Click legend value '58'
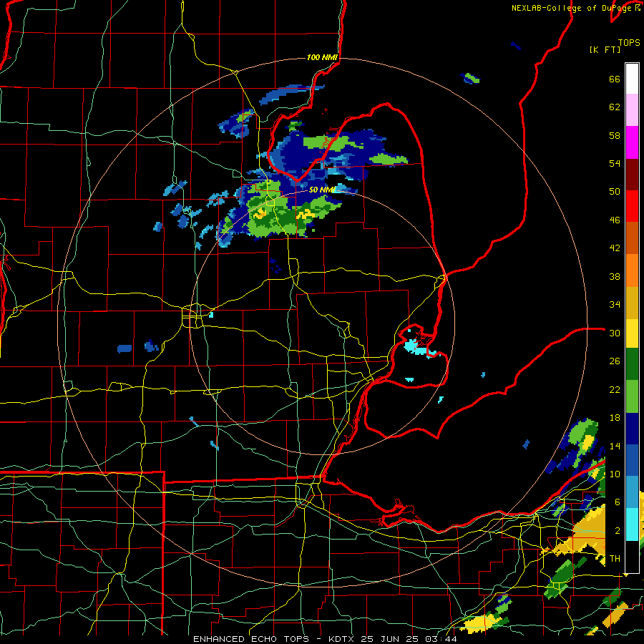Viewport: 644px width, 644px height. tap(615, 136)
